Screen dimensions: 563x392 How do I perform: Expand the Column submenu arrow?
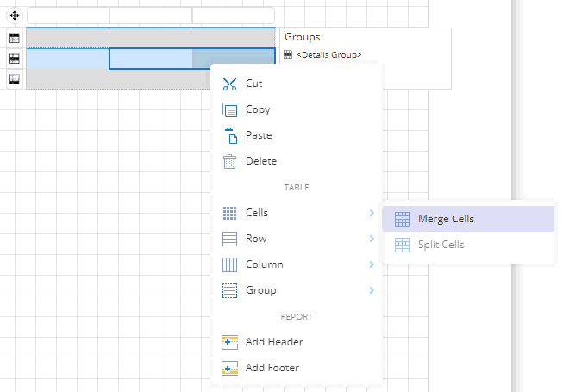pyautogui.click(x=372, y=264)
